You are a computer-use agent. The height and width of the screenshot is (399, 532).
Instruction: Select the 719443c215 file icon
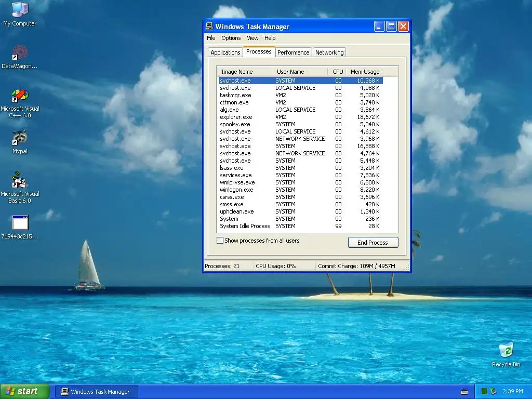click(x=20, y=227)
